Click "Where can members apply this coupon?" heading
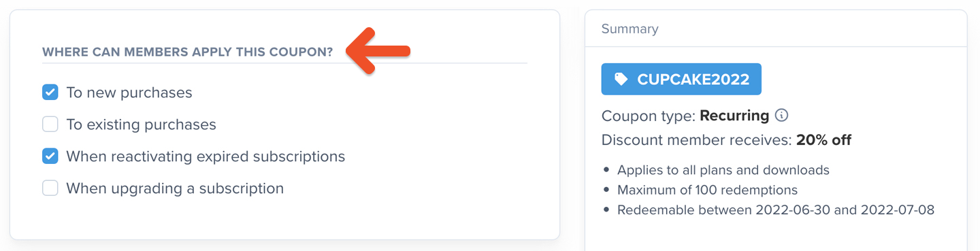The image size is (980, 251). [188, 52]
